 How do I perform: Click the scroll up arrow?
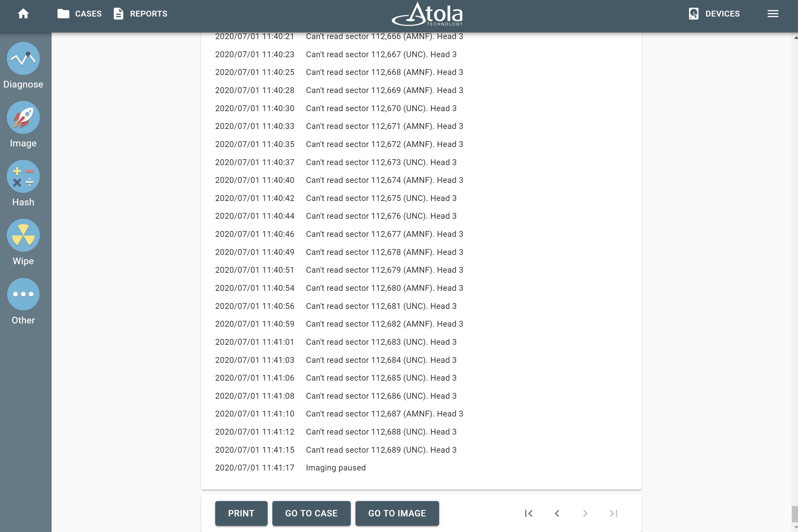point(795,38)
